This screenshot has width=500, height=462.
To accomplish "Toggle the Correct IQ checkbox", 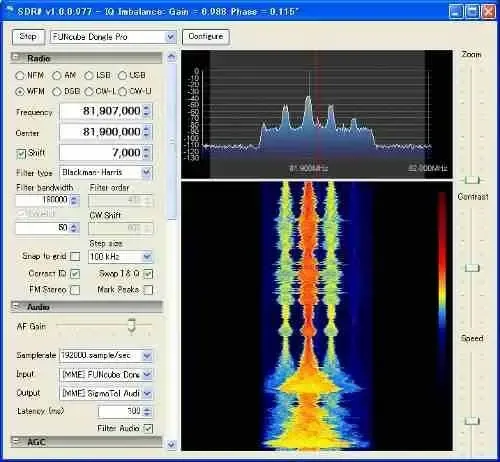I will click(75, 274).
